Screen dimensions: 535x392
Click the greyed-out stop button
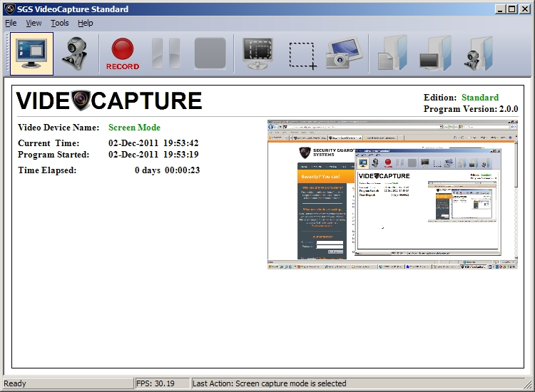tap(210, 53)
